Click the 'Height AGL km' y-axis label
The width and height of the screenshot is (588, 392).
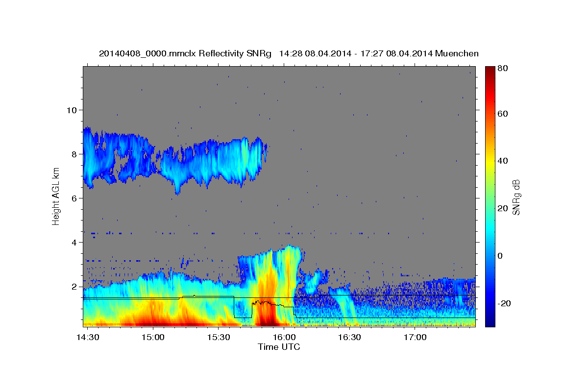tap(56, 197)
